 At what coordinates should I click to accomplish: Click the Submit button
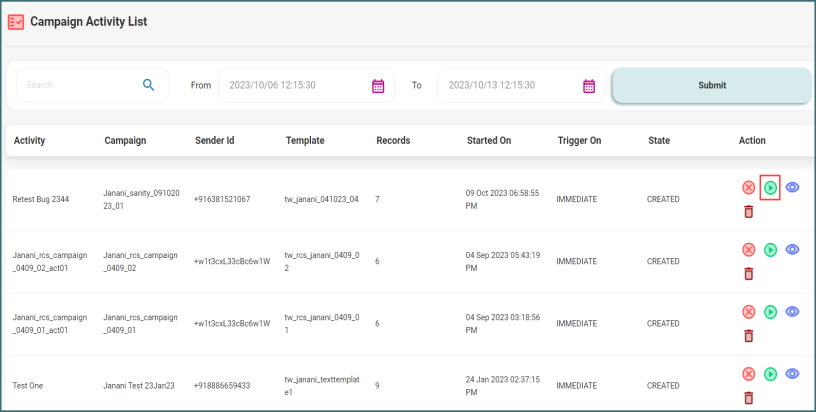(x=711, y=85)
